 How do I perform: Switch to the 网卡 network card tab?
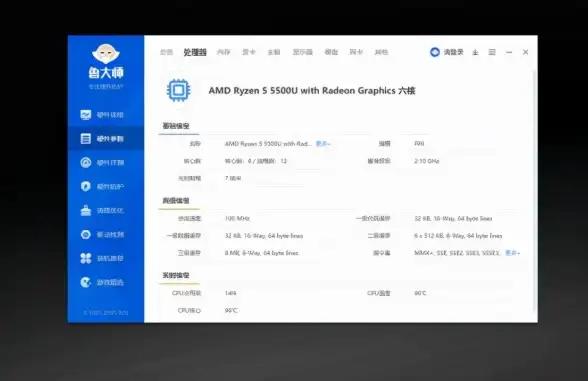pyautogui.click(x=356, y=52)
